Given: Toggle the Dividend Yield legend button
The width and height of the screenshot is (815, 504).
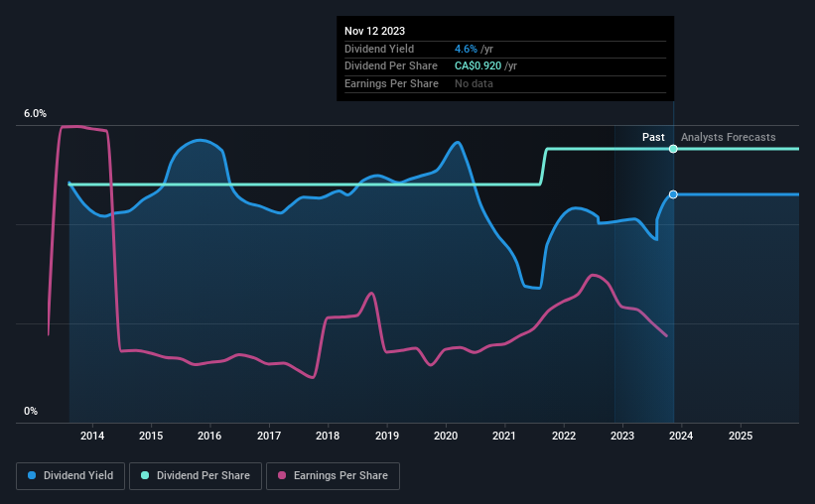Looking at the screenshot, I should pyautogui.click(x=70, y=476).
